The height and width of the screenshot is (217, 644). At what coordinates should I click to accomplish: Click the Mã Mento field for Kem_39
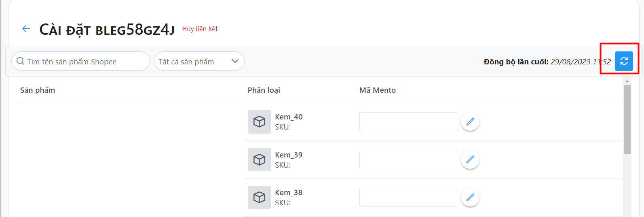[408, 160]
